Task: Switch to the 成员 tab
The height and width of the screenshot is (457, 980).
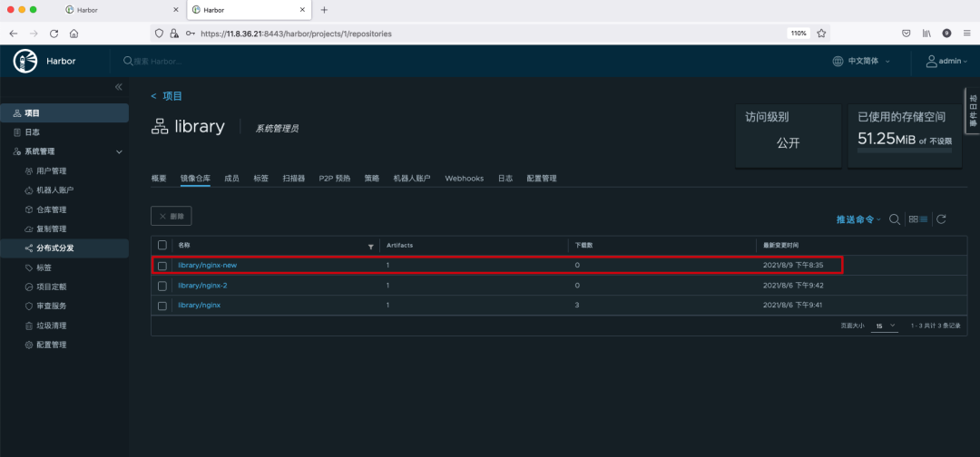Action: 231,179
